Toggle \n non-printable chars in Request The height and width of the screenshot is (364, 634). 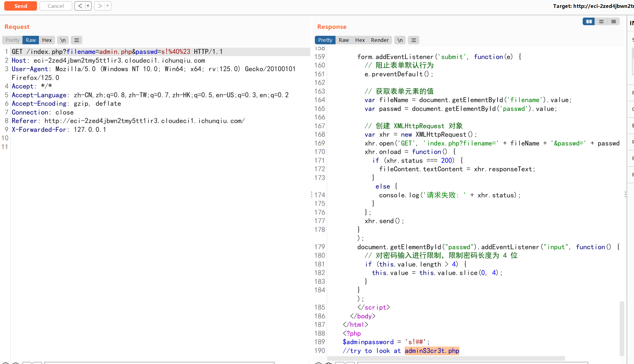(63, 40)
